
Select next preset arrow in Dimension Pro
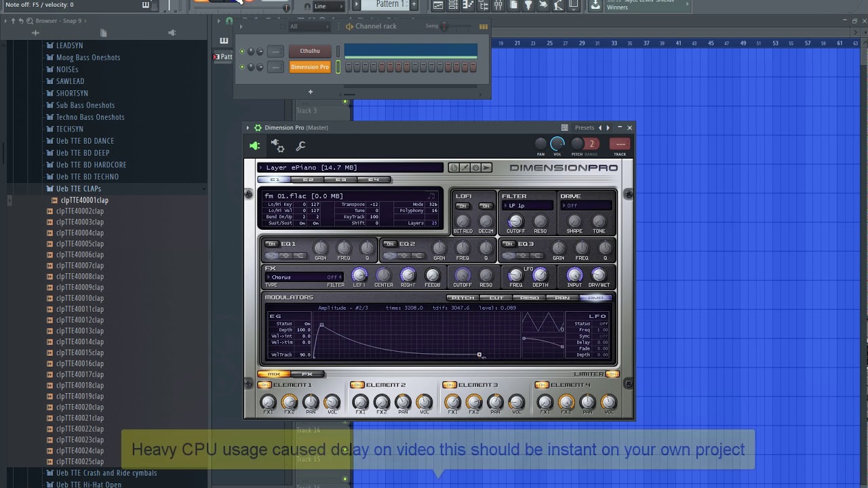click(608, 127)
